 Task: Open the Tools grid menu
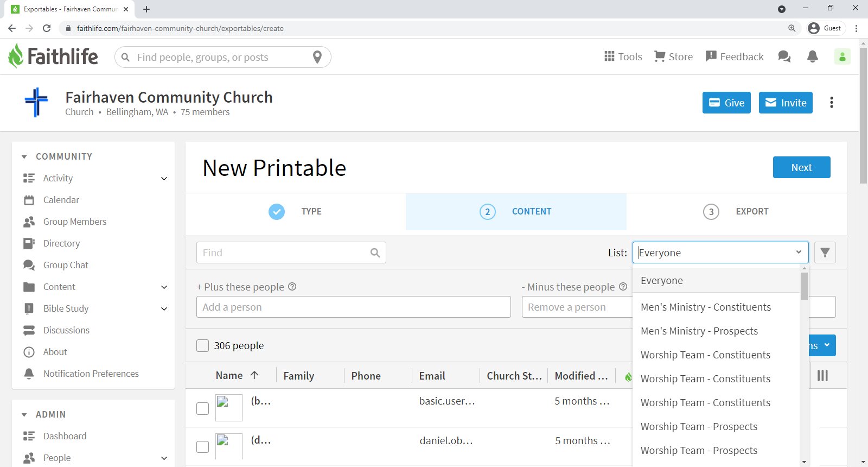click(623, 56)
